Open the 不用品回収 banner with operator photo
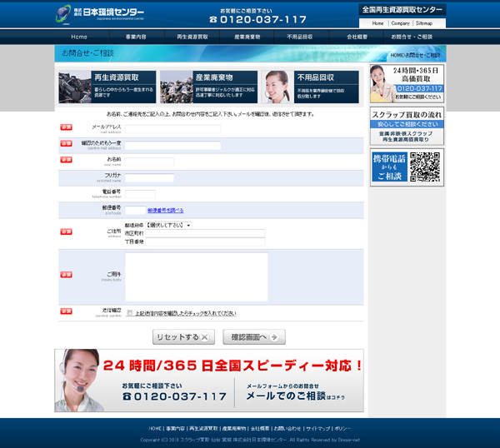Image resolution: width=500 pixels, height=448 pixels. 310,87
